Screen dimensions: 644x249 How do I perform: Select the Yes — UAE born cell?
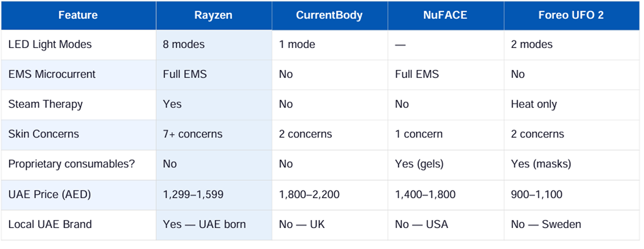point(214,225)
